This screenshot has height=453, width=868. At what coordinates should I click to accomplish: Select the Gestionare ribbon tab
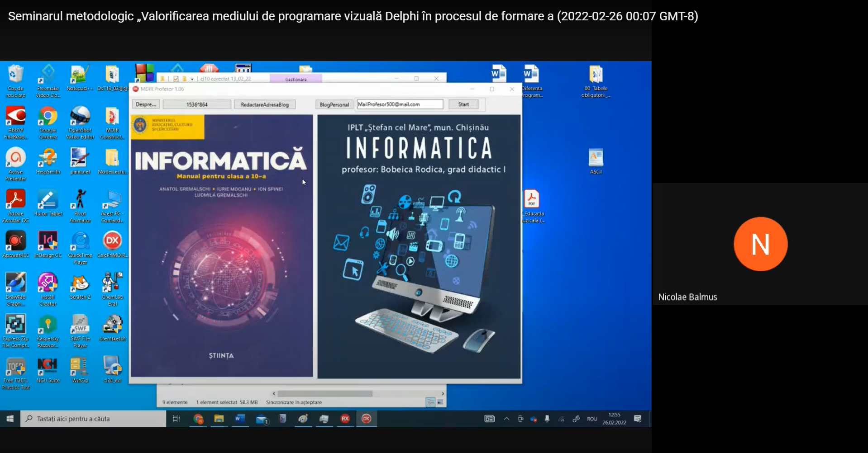tap(296, 79)
